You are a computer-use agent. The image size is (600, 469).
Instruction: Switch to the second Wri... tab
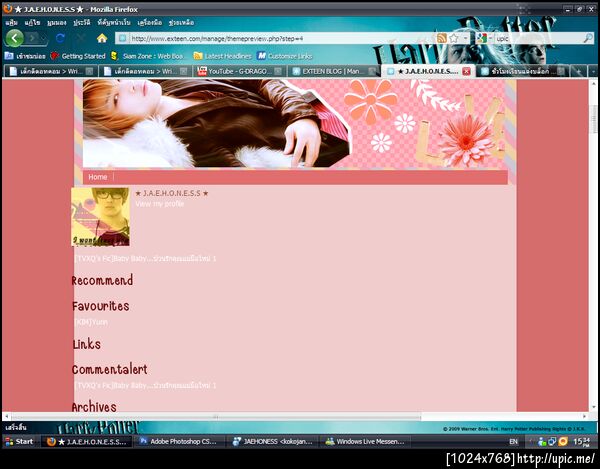click(x=144, y=71)
